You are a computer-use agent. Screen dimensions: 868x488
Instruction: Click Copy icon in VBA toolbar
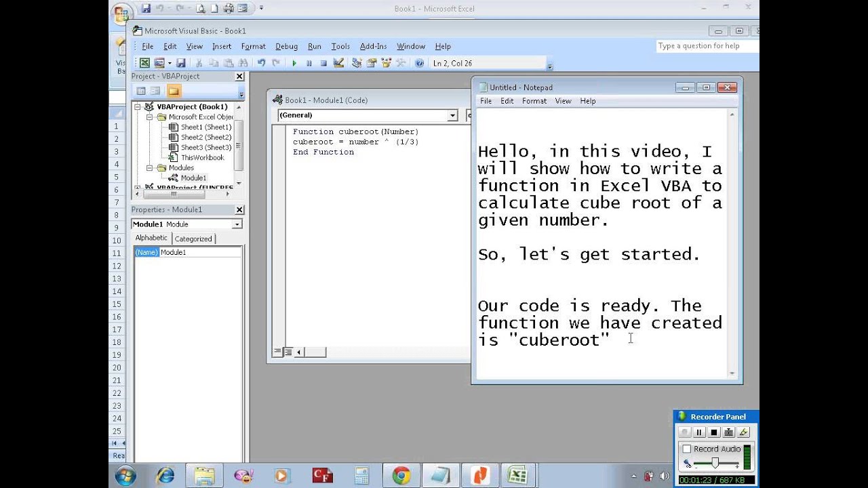[x=214, y=63]
